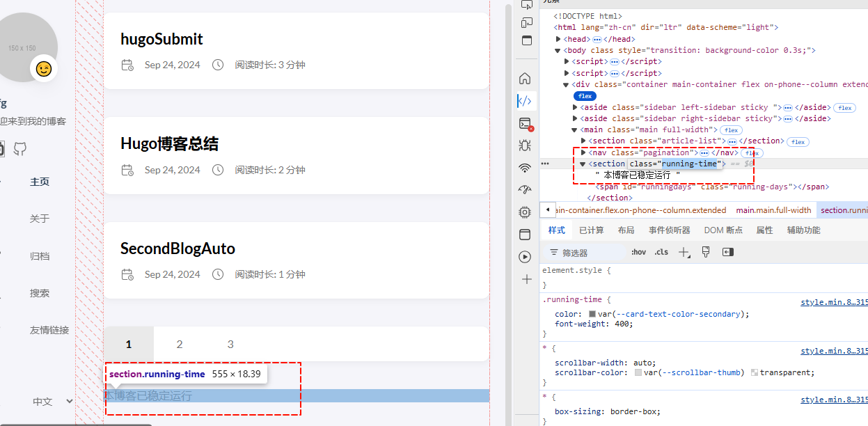Expand the first script node
This screenshot has height=426, width=868.
click(x=567, y=62)
